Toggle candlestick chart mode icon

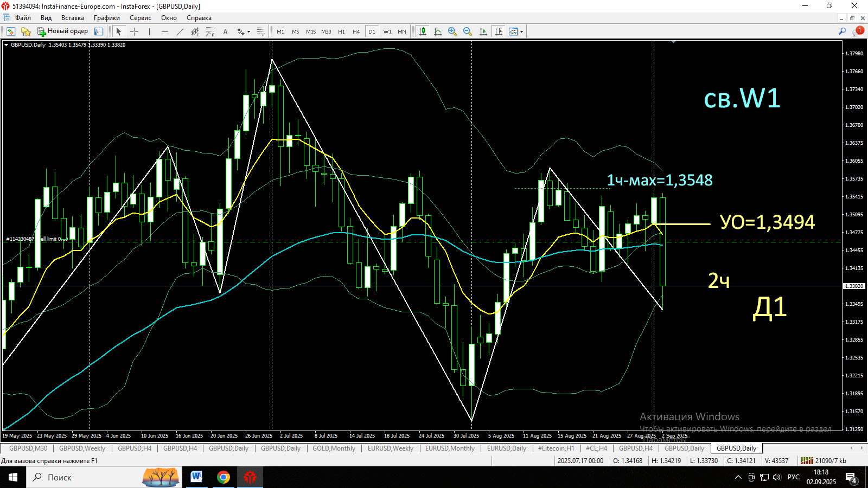click(x=422, y=31)
